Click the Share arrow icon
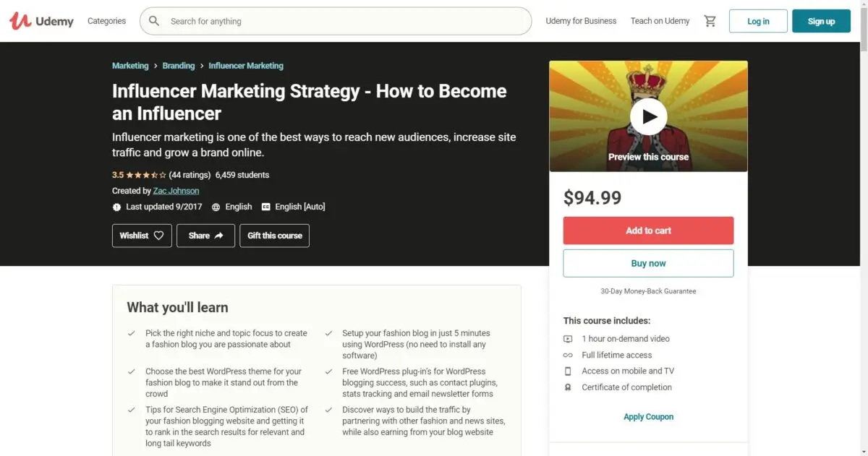This screenshot has width=868, height=456. pyautogui.click(x=219, y=236)
